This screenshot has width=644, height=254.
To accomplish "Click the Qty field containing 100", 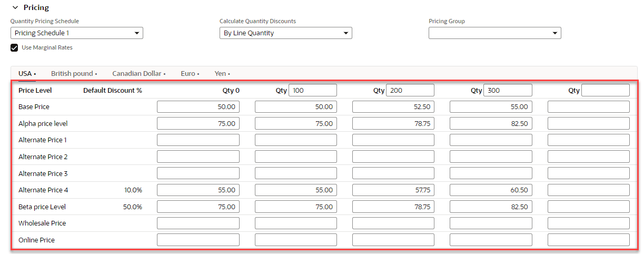I will tap(313, 90).
